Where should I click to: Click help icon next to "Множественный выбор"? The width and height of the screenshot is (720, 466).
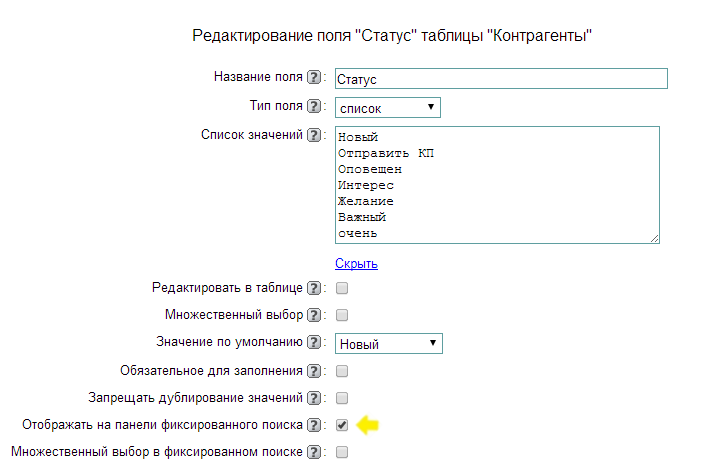(314, 315)
